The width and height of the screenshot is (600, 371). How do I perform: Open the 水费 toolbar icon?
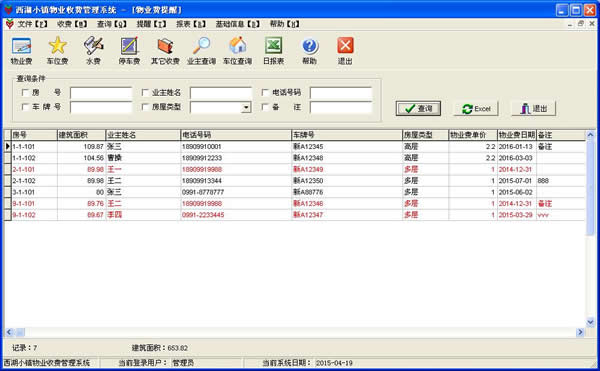pos(93,50)
